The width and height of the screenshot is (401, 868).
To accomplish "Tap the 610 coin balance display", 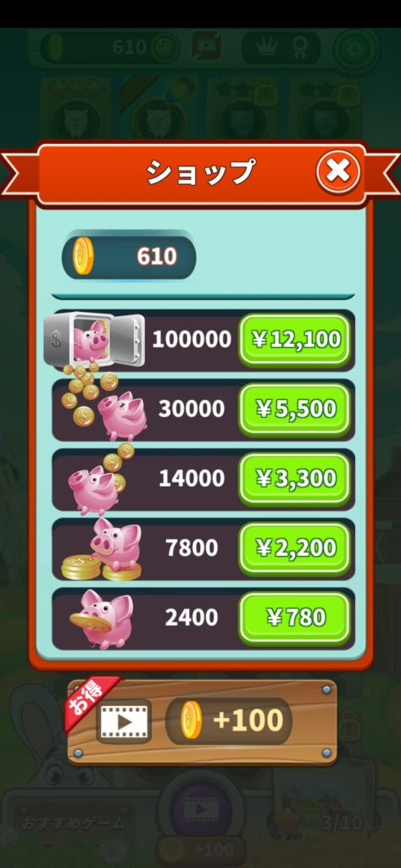I will pyautogui.click(x=129, y=258).
